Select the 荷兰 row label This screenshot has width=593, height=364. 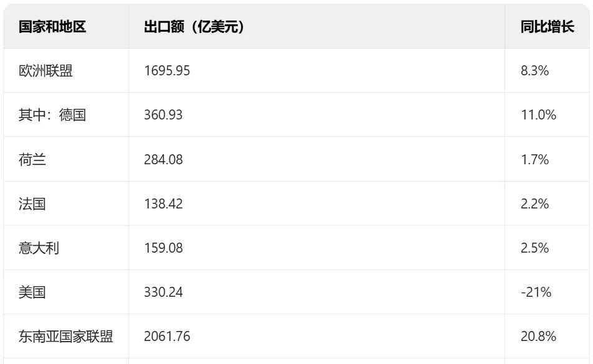coord(32,159)
